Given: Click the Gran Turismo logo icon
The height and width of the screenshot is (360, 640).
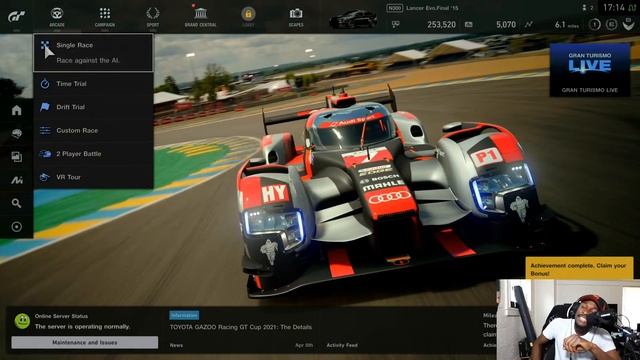Looking at the screenshot, I should 16,16.
